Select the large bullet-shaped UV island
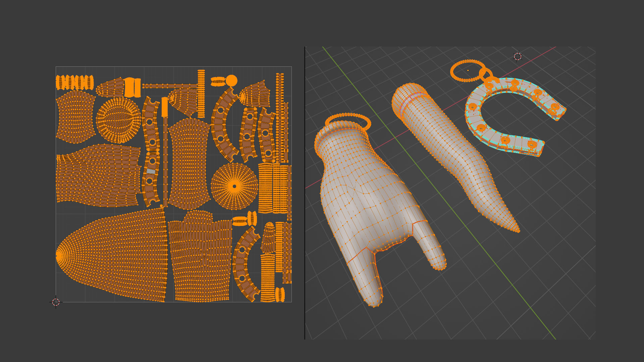This screenshot has height=362, width=644. pos(112,255)
